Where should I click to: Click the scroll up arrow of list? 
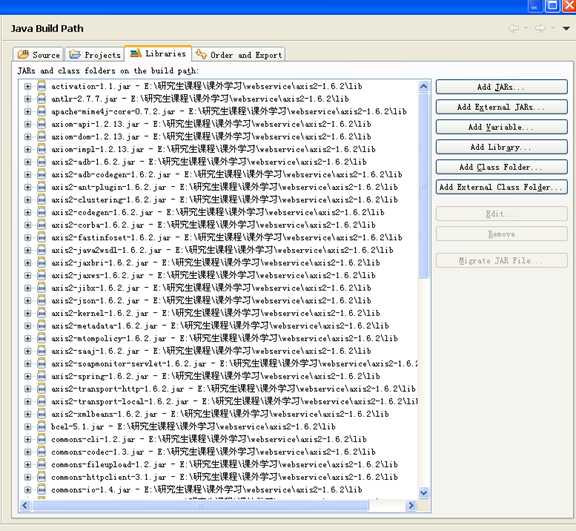(x=424, y=86)
